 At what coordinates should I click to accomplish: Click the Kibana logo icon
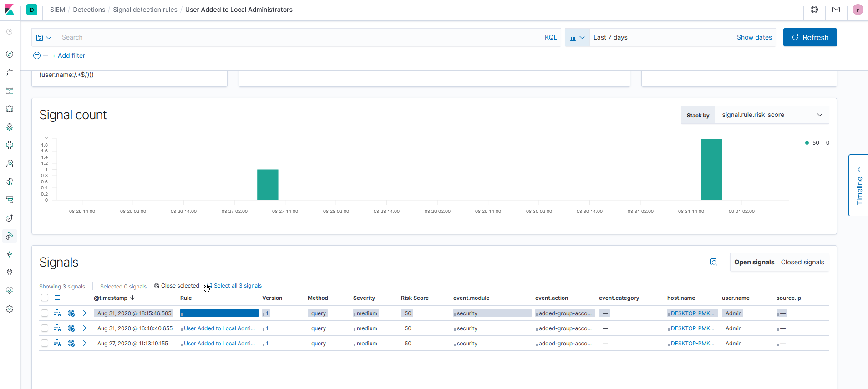click(10, 10)
